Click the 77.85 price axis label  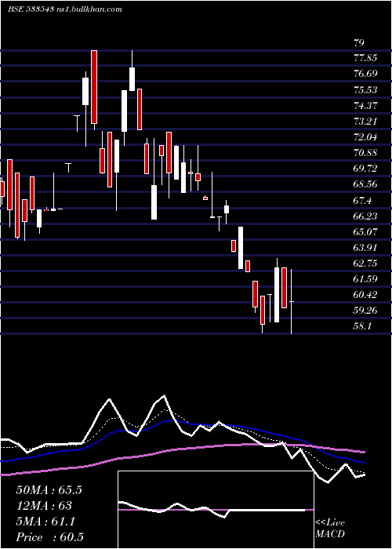point(365,58)
